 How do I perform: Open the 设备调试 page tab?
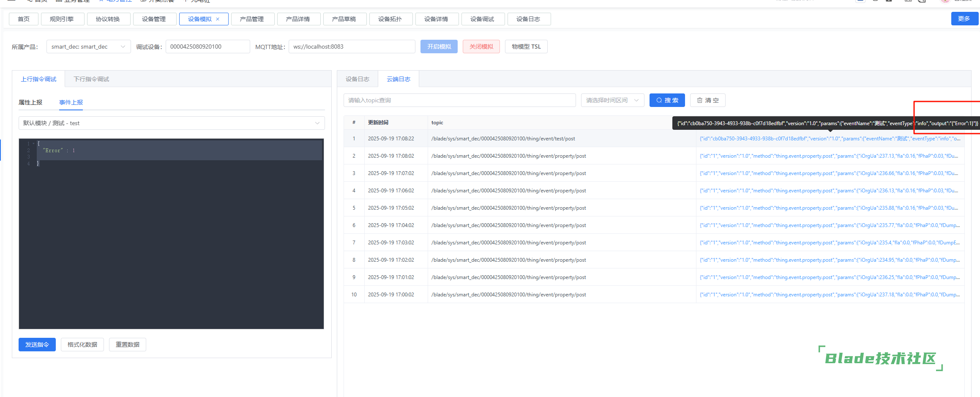tap(482, 19)
